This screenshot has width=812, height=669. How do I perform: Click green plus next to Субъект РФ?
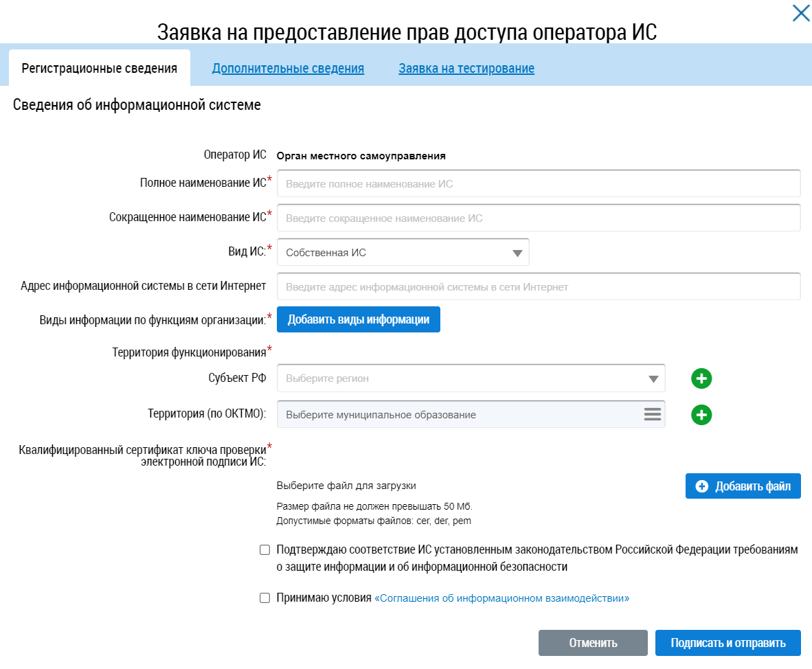pos(701,378)
